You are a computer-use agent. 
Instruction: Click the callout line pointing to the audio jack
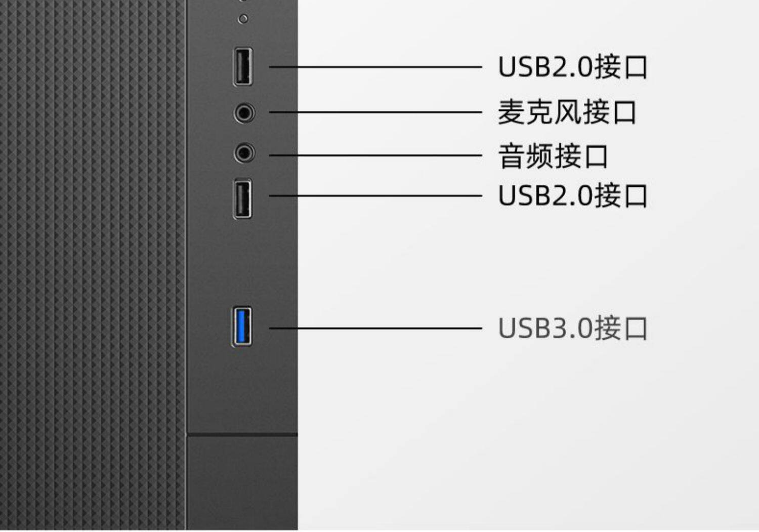coord(375,155)
